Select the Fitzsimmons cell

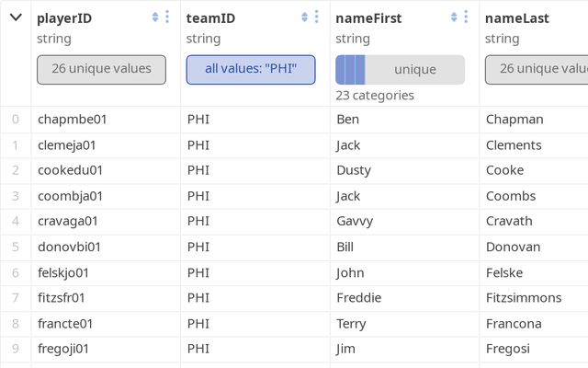coord(533,298)
